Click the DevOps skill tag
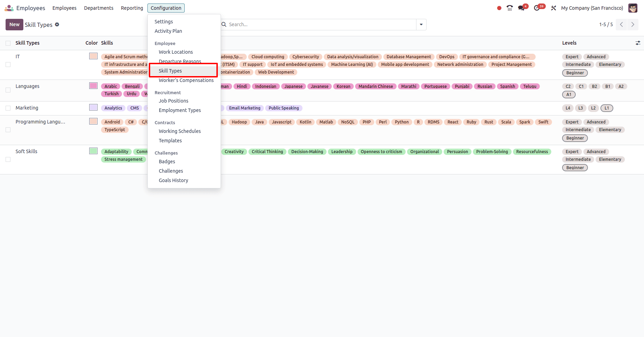Viewport: 644px width, 337px height. point(447,57)
